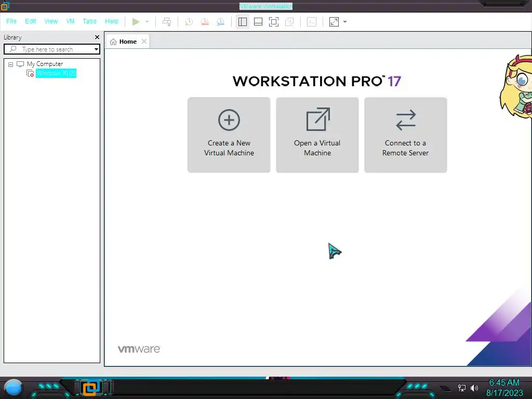Open the VM menu
The height and width of the screenshot is (399, 532).
click(x=70, y=21)
